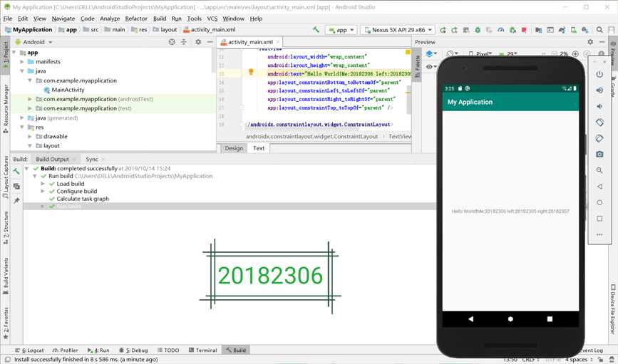Click the Search Everywhere magnifier icon
Image resolution: width=618 pixels, height=364 pixels.
599,29
